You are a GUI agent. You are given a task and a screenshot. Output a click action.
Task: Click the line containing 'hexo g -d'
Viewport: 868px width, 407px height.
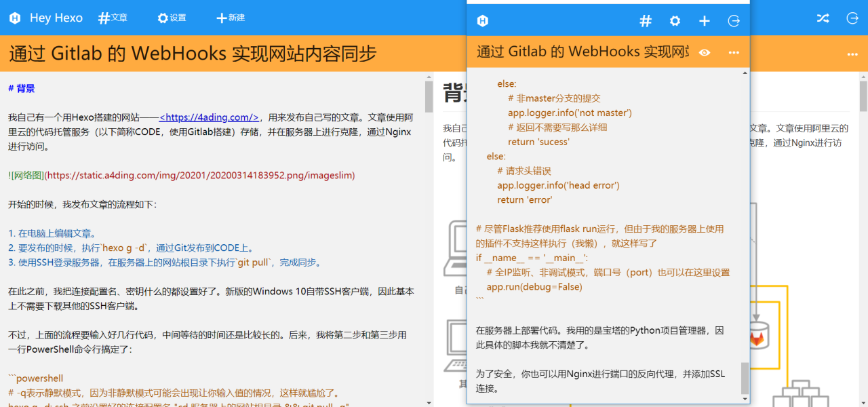click(x=131, y=248)
